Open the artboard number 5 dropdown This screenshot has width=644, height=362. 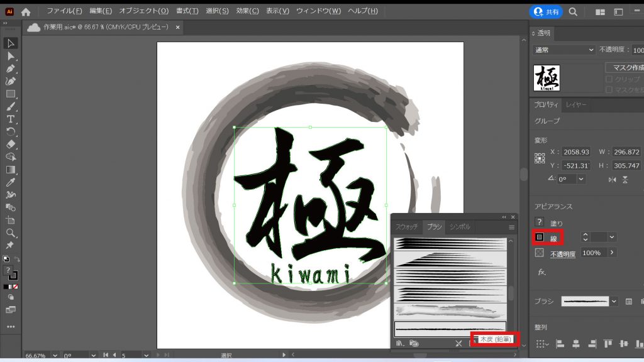(146, 356)
